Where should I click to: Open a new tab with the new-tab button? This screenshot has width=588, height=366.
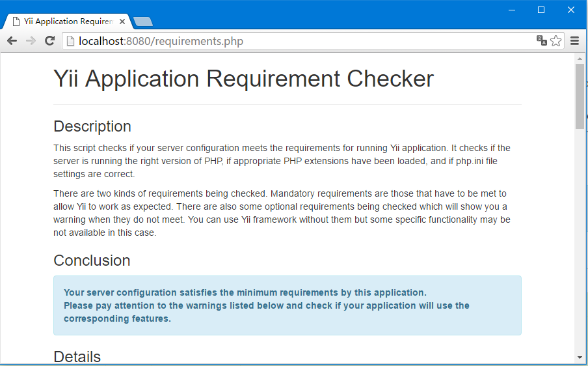coord(143,21)
